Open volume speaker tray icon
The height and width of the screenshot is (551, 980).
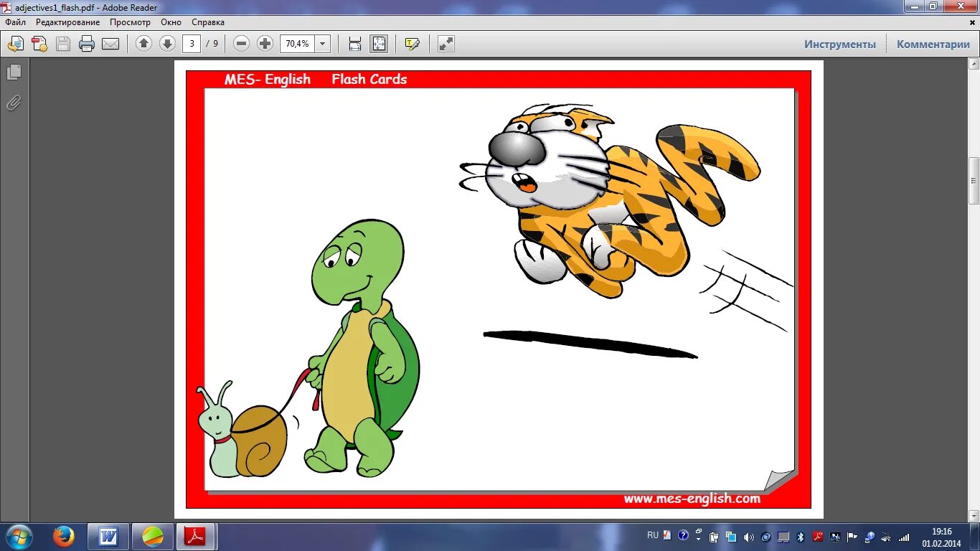pos(749,537)
